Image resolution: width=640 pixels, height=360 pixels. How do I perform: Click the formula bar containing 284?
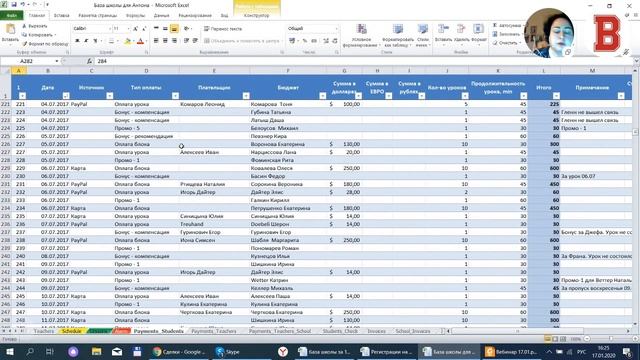tap(363, 61)
